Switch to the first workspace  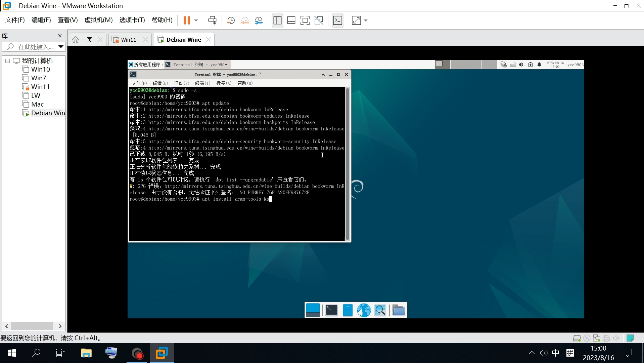coord(442,65)
